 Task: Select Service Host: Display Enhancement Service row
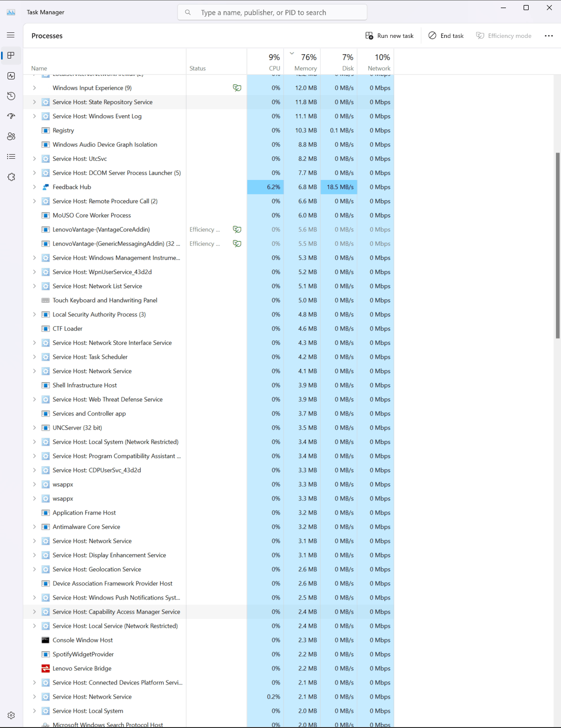coord(209,555)
